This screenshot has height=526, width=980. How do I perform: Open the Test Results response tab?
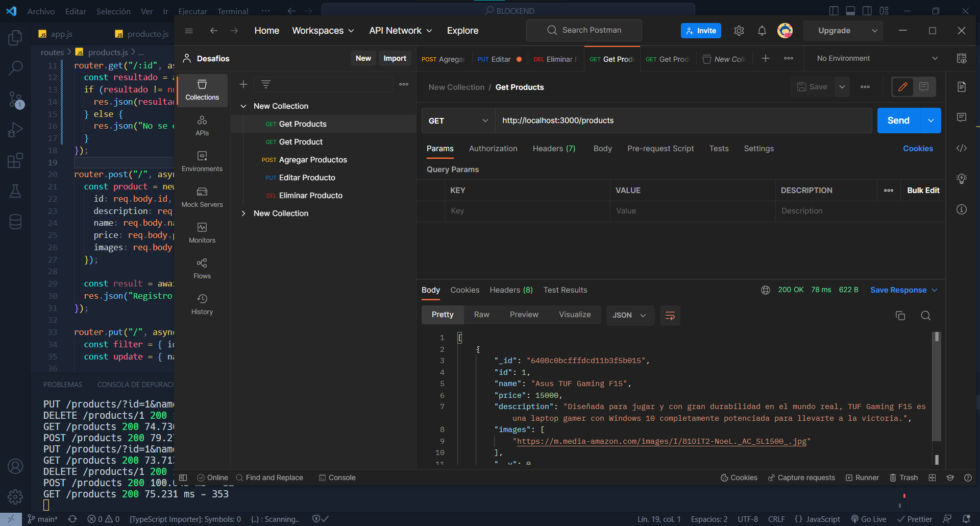click(565, 290)
